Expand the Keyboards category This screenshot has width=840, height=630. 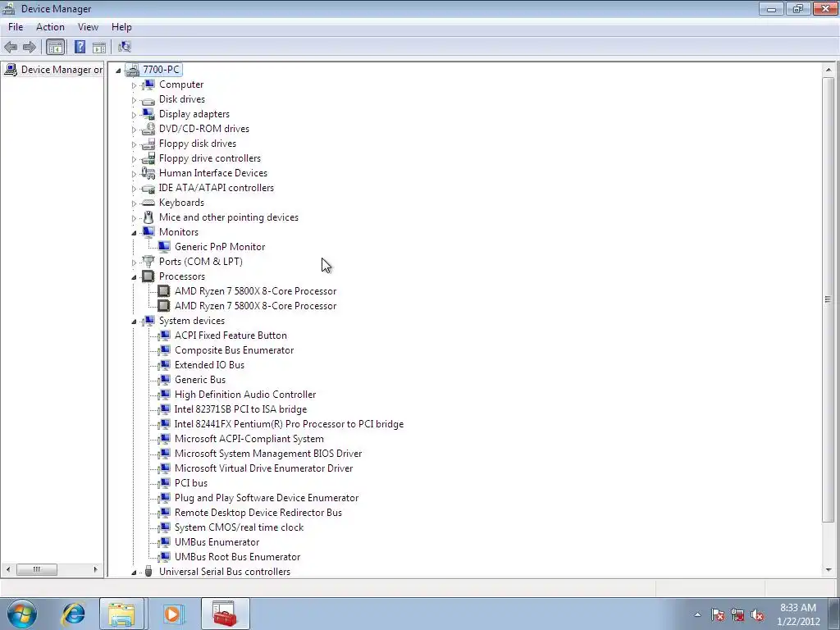click(134, 203)
